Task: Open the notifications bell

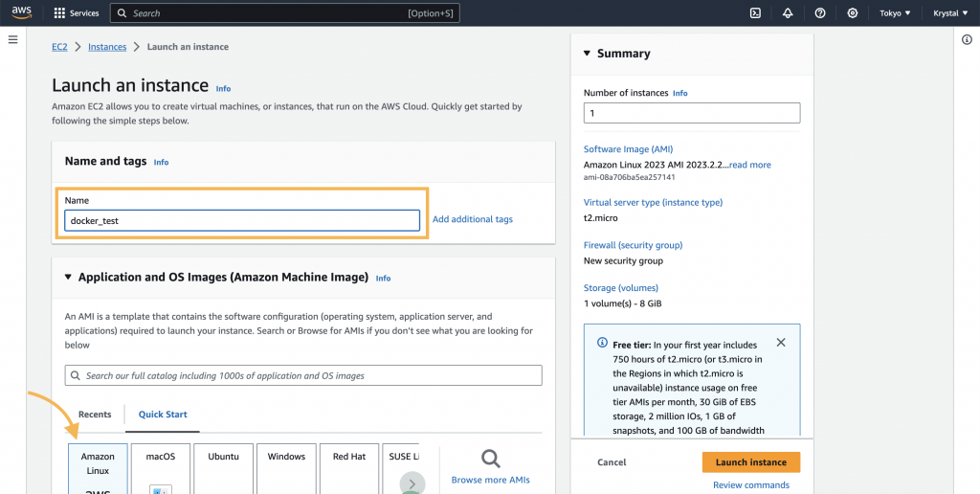Action: pos(788,13)
